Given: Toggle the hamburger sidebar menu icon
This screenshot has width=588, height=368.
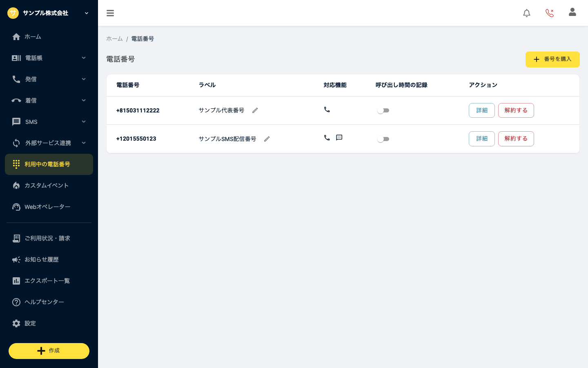Looking at the screenshot, I should pos(110,13).
